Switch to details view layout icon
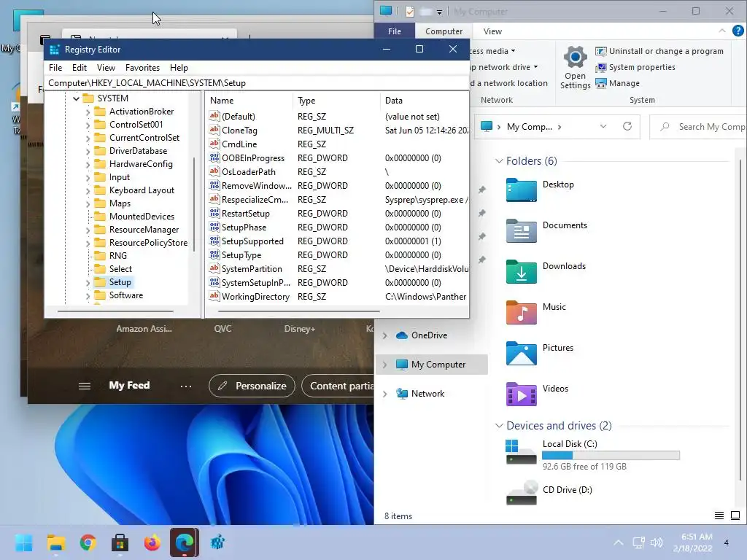 coord(719,516)
